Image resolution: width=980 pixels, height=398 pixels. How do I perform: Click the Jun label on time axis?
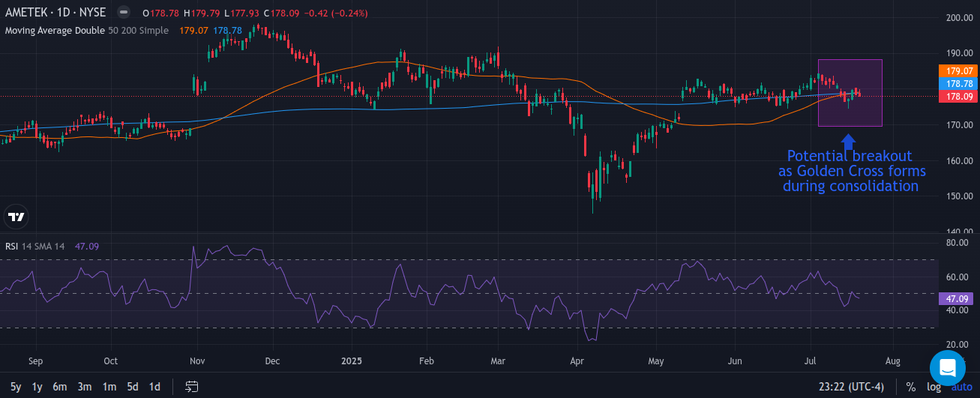(735, 361)
